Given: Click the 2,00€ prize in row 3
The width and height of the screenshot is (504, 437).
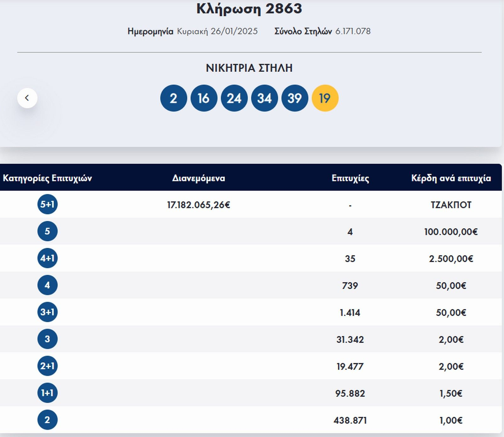Looking at the screenshot, I should tap(451, 340).
